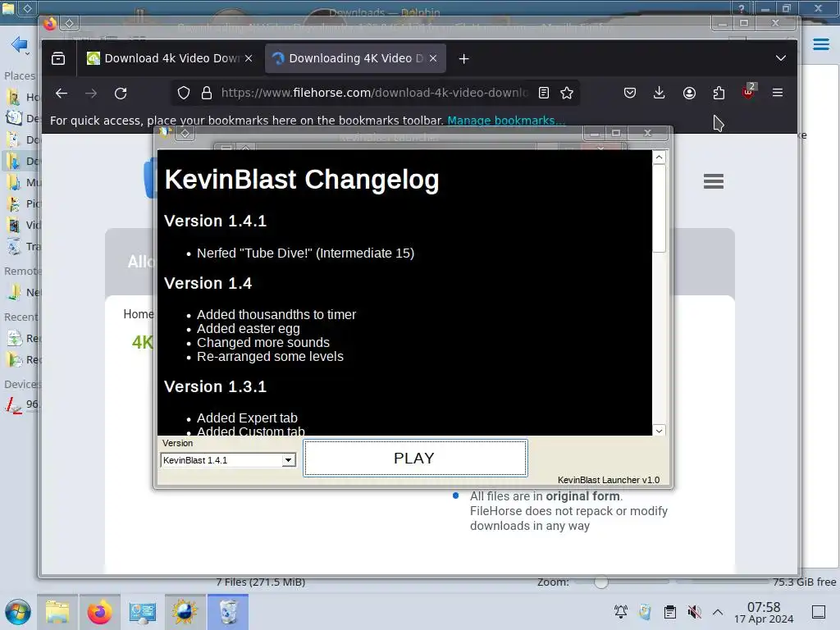
Task: Click 'KevinBlast Launcher v1.0' label text
Action: coord(609,480)
